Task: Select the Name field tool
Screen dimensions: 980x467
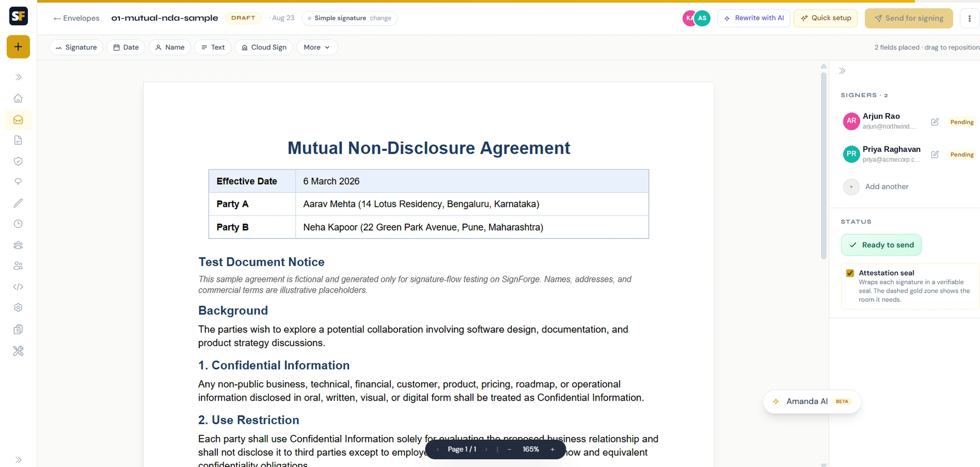Action: coord(169,47)
